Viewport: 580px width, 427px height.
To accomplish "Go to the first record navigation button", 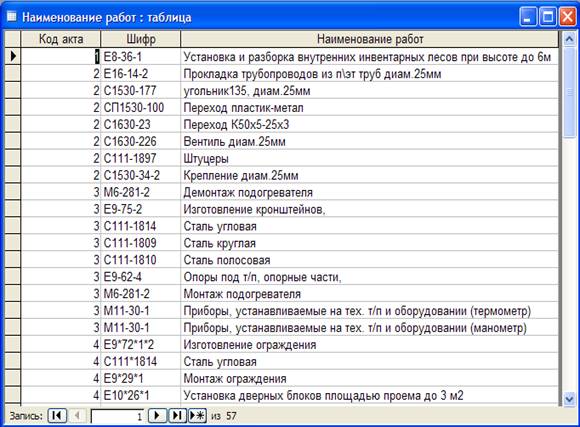I will click(57, 416).
